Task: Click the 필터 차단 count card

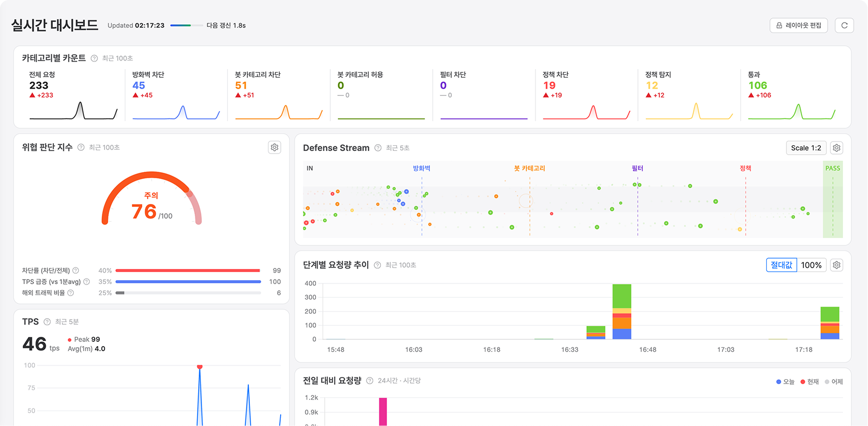Action: pyautogui.click(x=484, y=95)
